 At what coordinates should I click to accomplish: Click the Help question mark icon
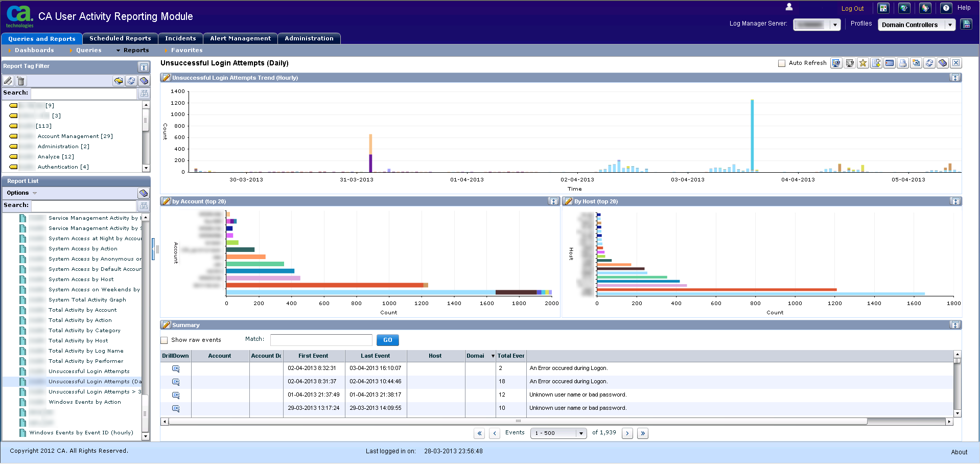[x=946, y=8]
